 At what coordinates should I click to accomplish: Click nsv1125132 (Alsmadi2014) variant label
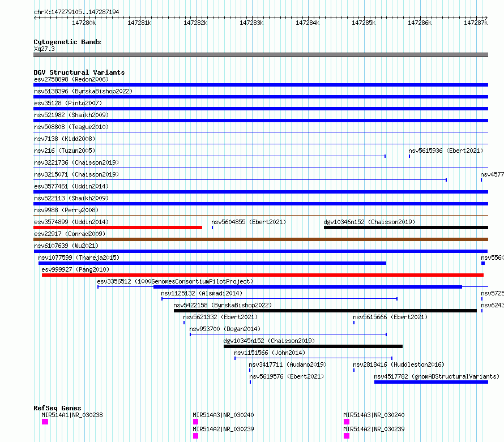coord(202,293)
